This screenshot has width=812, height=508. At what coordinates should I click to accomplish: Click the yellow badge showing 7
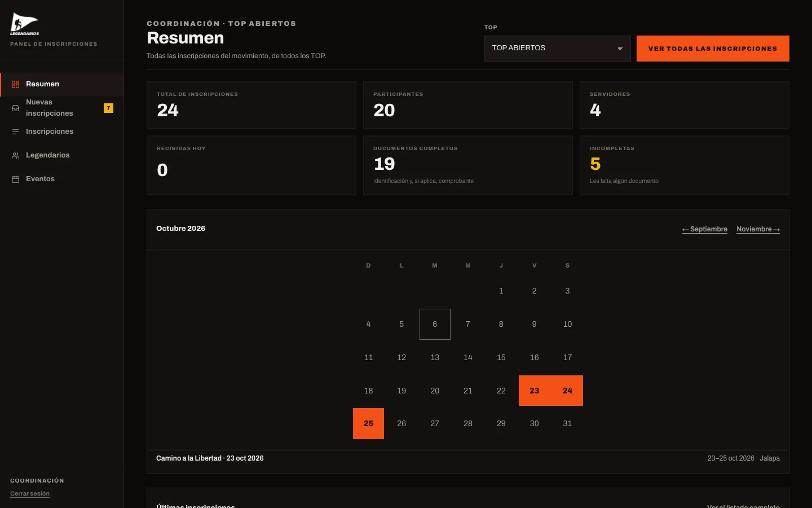(108, 108)
